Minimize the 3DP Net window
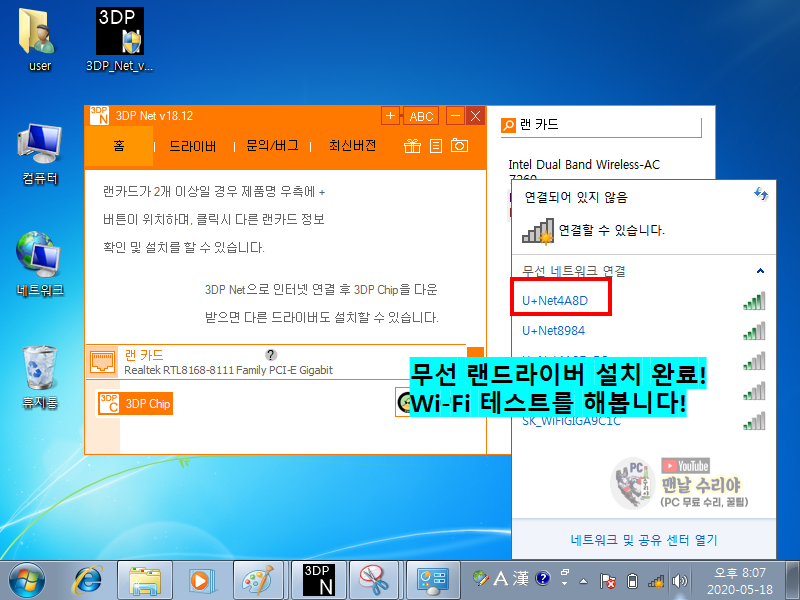800x600 pixels. 455,116
